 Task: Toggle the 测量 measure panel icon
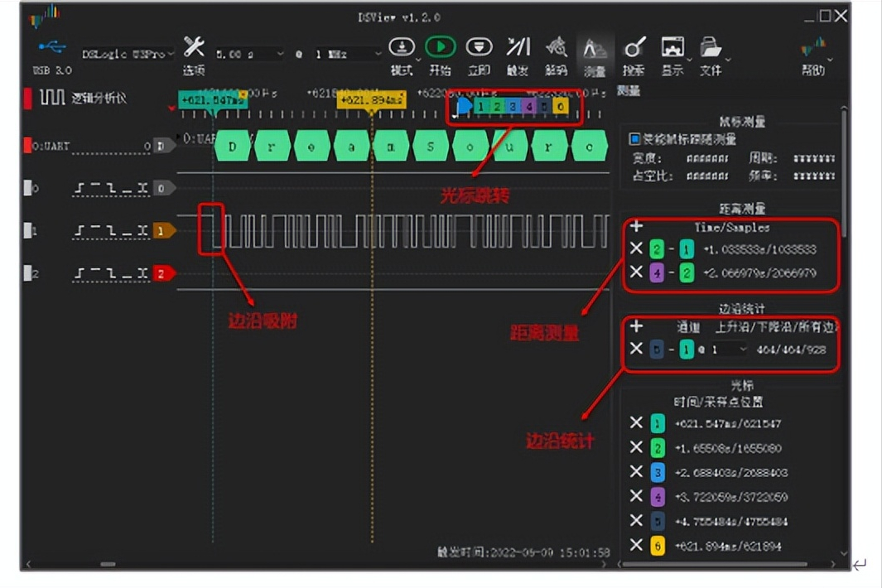coord(594,50)
